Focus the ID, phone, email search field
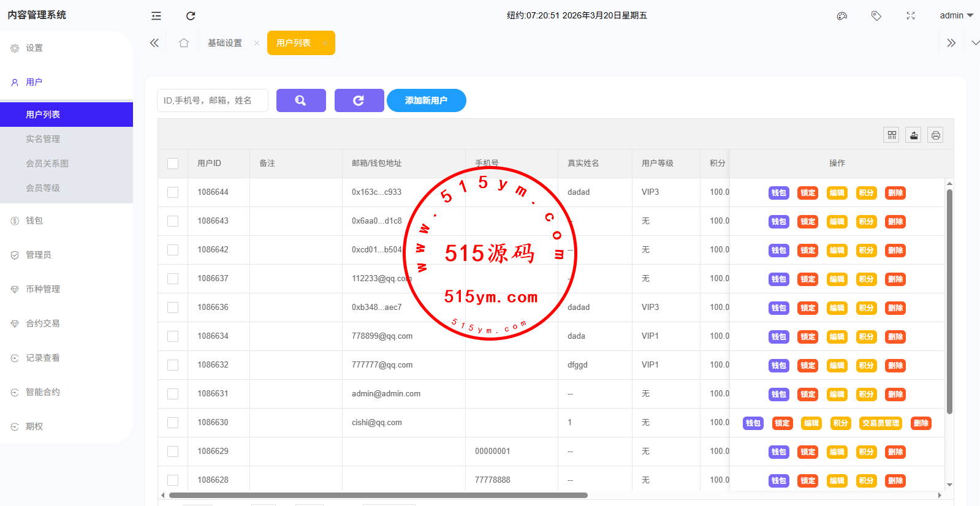This screenshot has width=980, height=506. (x=213, y=100)
